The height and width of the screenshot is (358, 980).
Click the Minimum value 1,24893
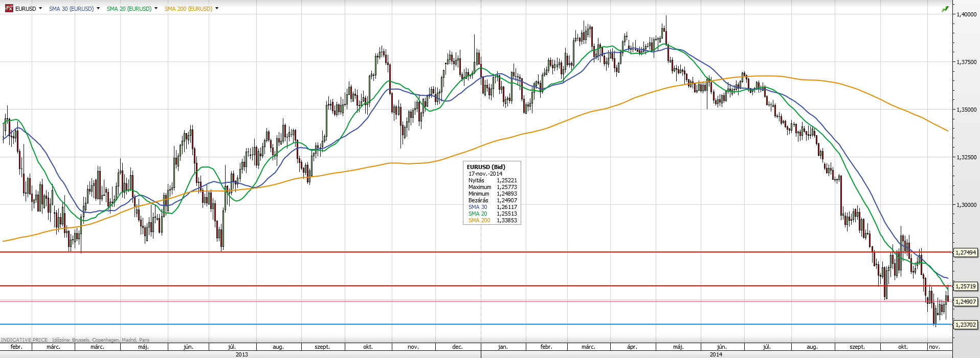507,194
